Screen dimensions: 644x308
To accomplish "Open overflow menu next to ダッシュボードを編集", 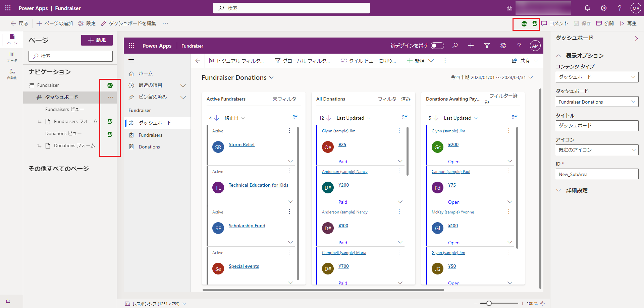I will (165, 23).
